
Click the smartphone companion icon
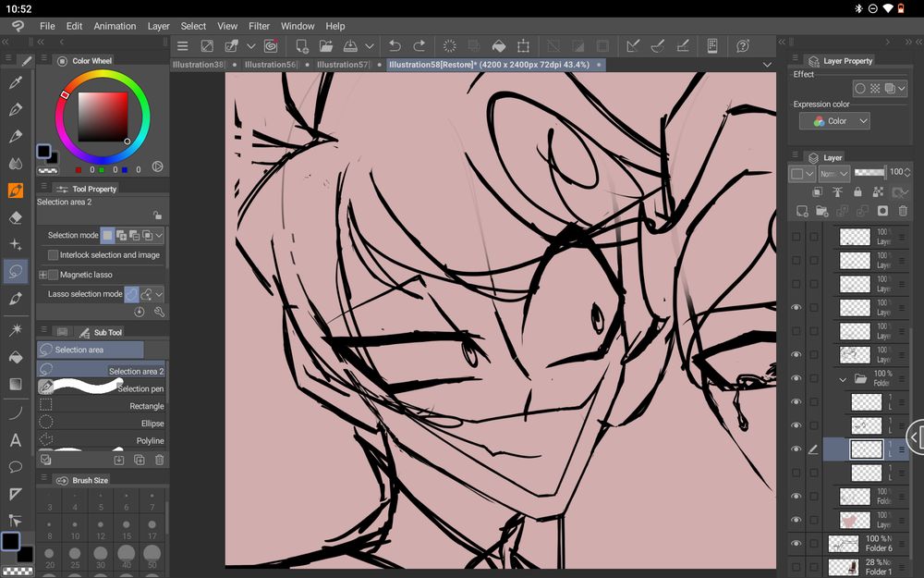[711, 46]
